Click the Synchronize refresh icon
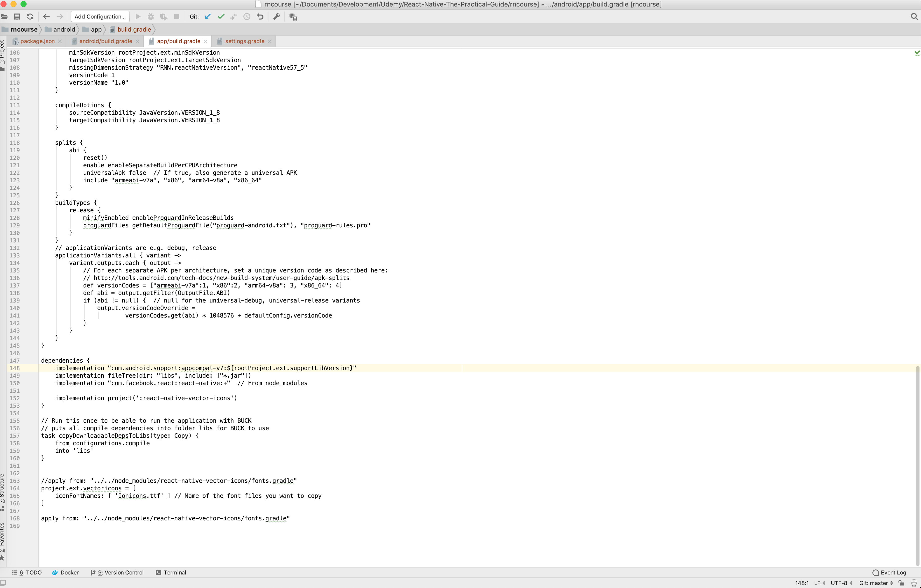The width and height of the screenshot is (921, 588). [x=30, y=17]
